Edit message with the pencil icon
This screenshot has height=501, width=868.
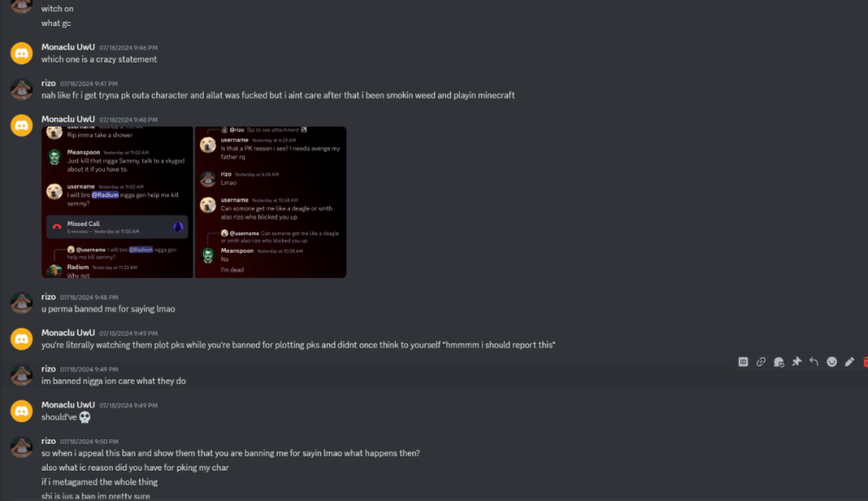[x=850, y=362]
